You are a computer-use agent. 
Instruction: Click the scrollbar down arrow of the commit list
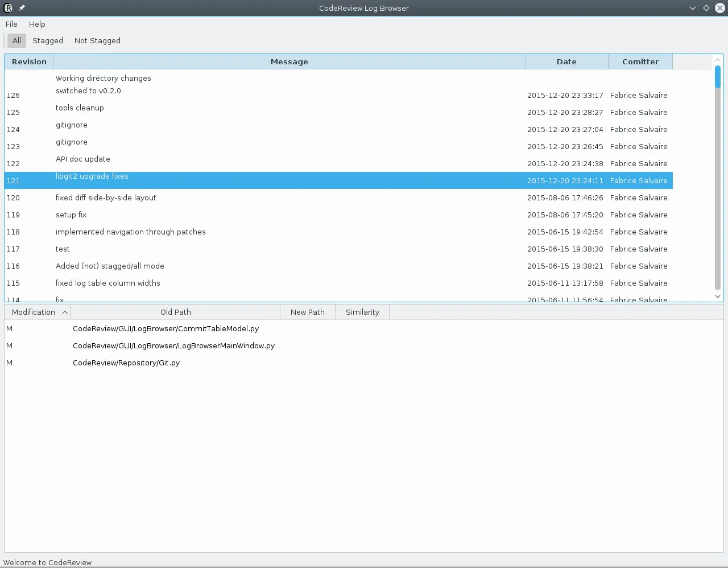(x=717, y=296)
